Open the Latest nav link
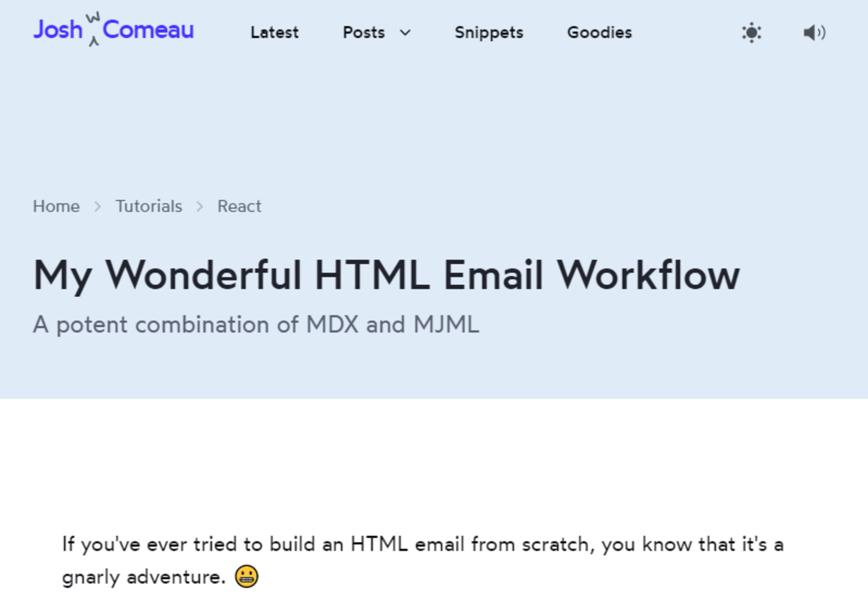The width and height of the screenshot is (868, 614). (x=274, y=33)
